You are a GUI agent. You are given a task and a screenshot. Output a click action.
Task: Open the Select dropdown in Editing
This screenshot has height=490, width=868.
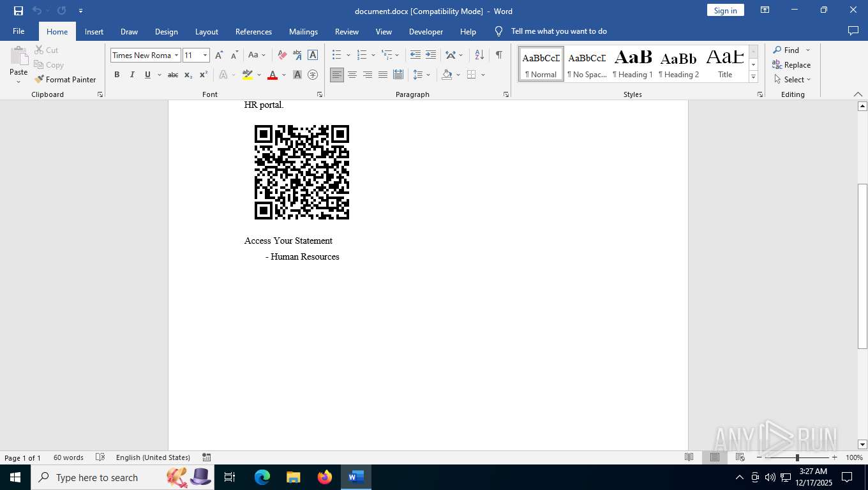792,80
